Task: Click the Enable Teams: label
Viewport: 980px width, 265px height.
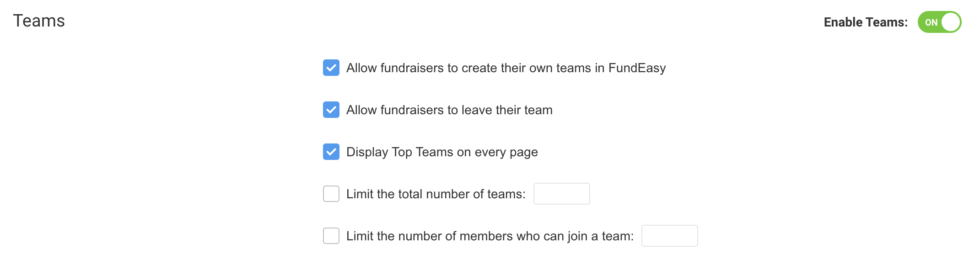Action: tap(866, 22)
